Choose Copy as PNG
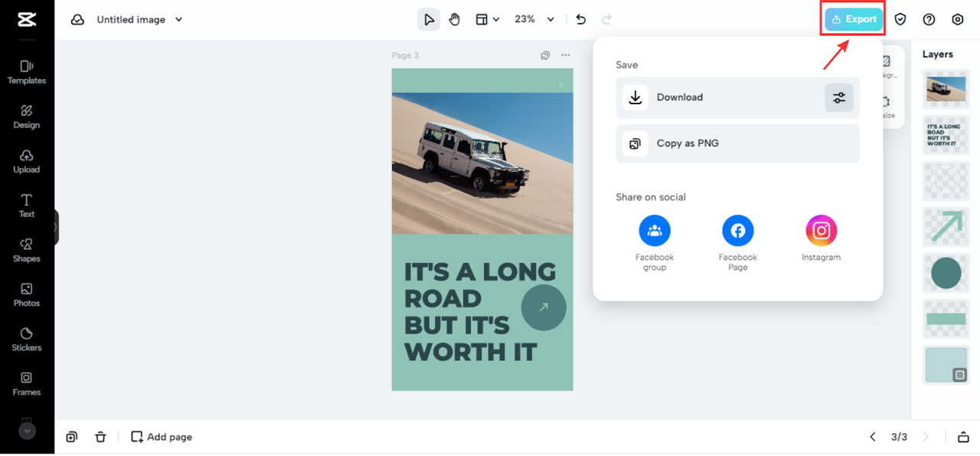Image resolution: width=980 pixels, height=456 pixels. point(738,143)
